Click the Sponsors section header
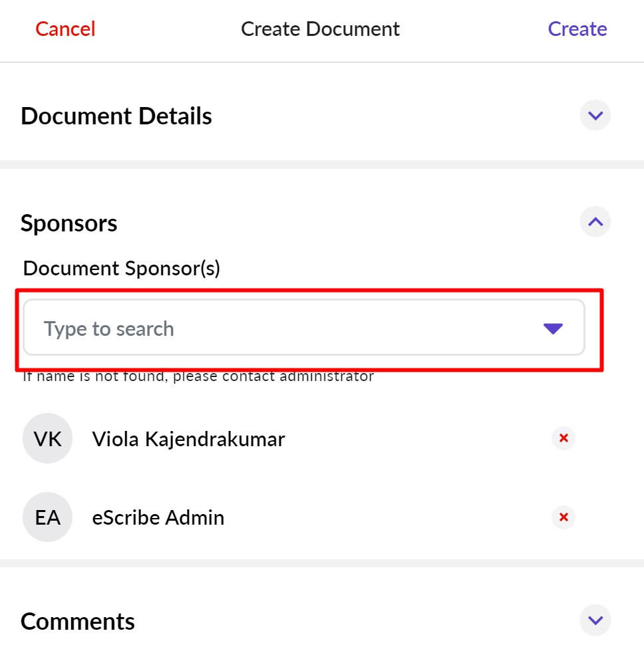The height and width of the screenshot is (661, 644). (69, 223)
